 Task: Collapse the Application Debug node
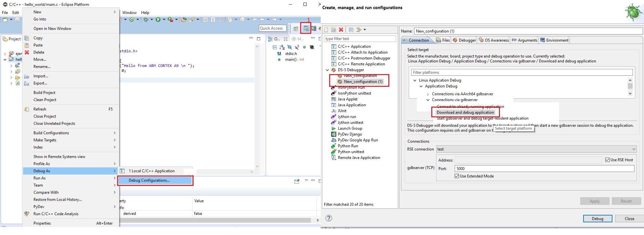421,86
